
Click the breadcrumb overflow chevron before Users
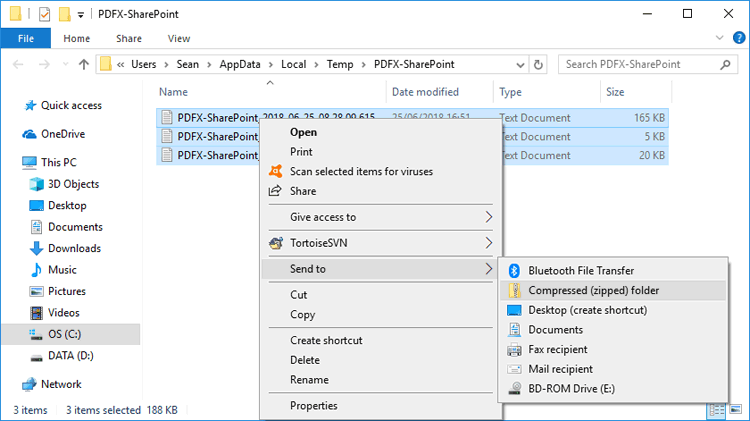tap(121, 65)
